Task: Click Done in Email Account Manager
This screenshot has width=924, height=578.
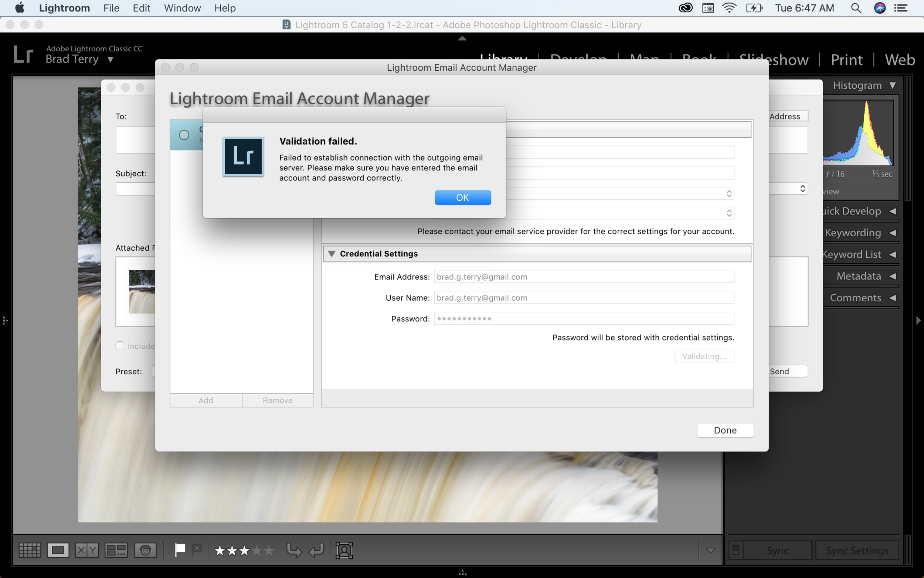Action: coord(725,430)
